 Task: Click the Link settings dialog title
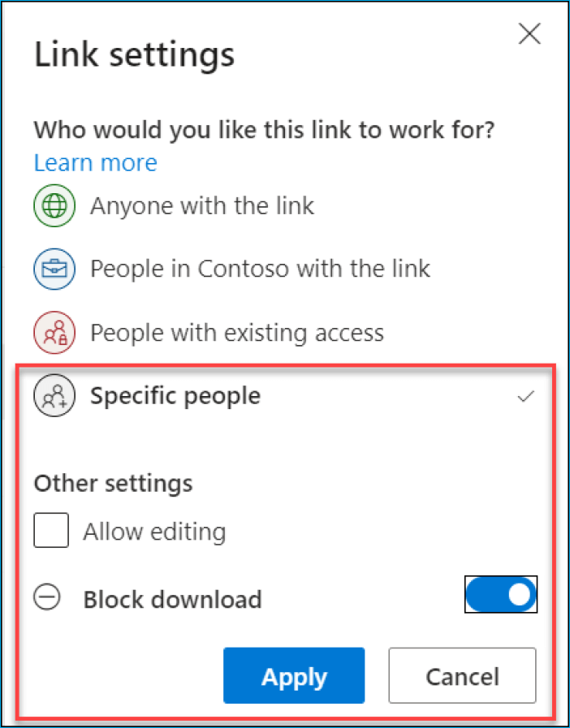[x=133, y=54]
